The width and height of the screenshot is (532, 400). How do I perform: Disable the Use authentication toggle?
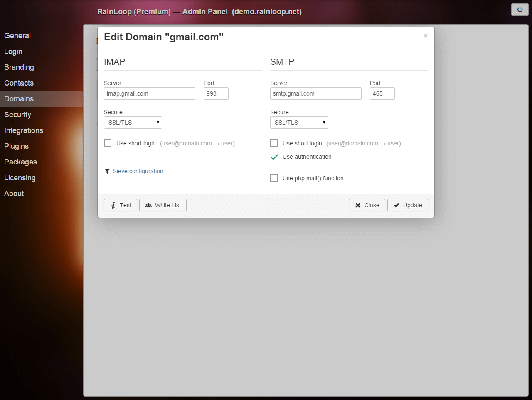[x=274, y=157]
